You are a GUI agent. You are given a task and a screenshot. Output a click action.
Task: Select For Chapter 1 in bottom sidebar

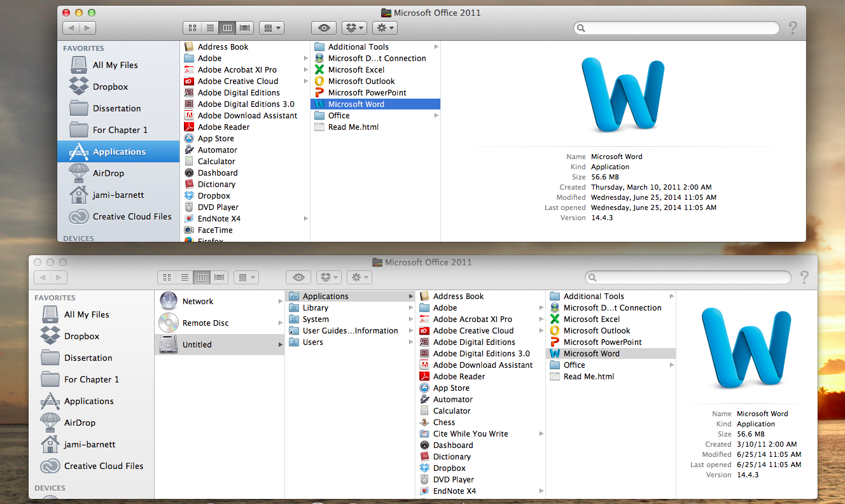91,379
